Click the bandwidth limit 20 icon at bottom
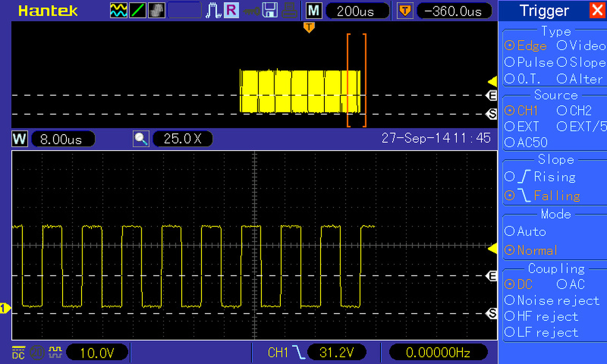Viewport: 607px width, 364px height. tap(37, 352)
